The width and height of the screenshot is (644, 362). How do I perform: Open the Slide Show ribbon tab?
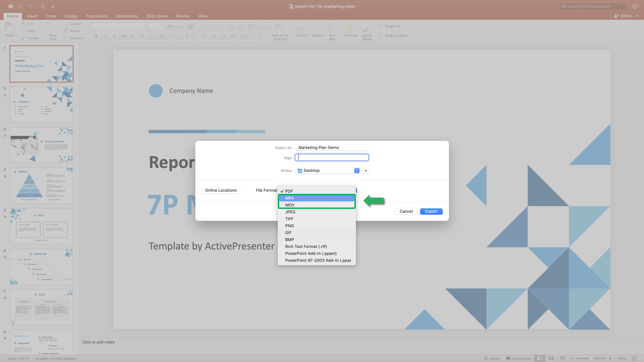[157, 16]
